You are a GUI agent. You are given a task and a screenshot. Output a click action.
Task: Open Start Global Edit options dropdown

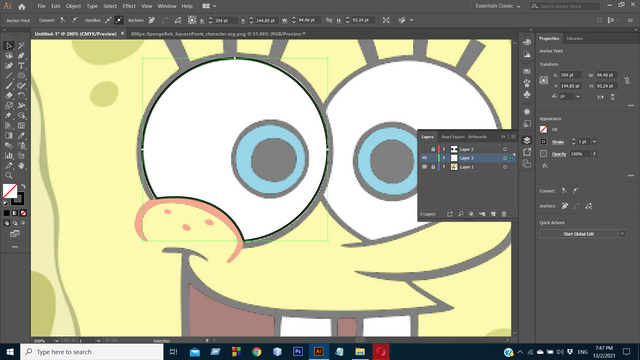[x=622, y=234]
